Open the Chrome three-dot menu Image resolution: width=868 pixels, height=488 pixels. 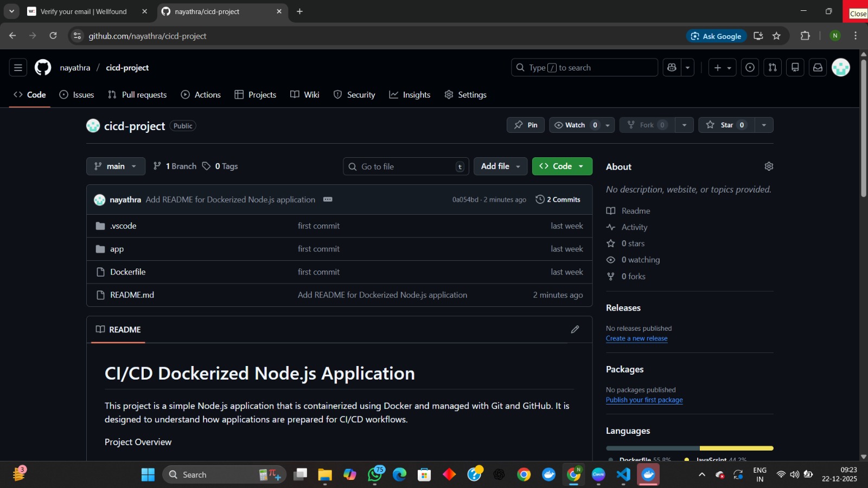pyautogui.click(x=856, y=36)
